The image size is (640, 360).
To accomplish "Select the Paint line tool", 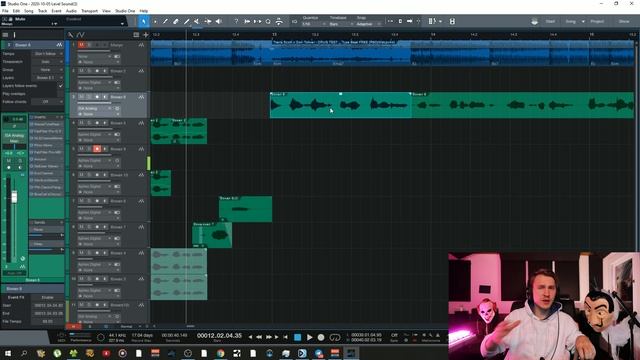I will coord(187,21).
